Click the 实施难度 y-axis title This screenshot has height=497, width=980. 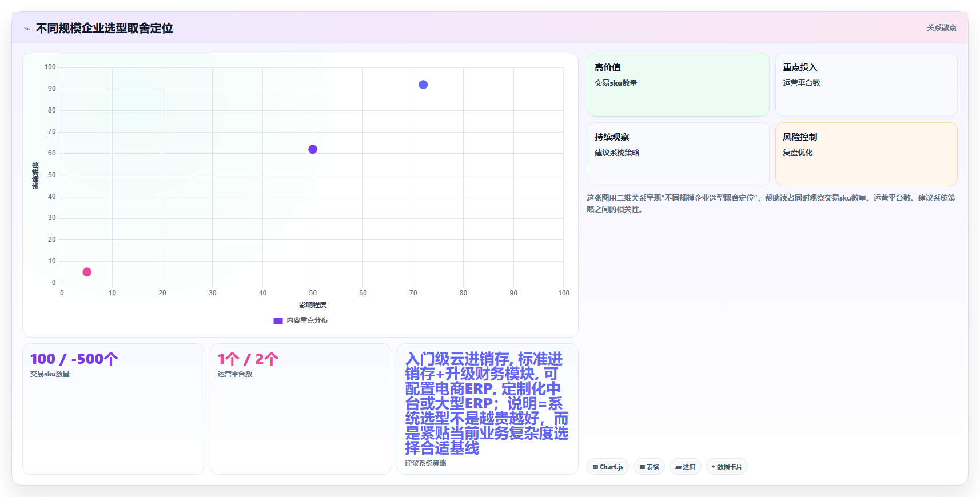35,175
